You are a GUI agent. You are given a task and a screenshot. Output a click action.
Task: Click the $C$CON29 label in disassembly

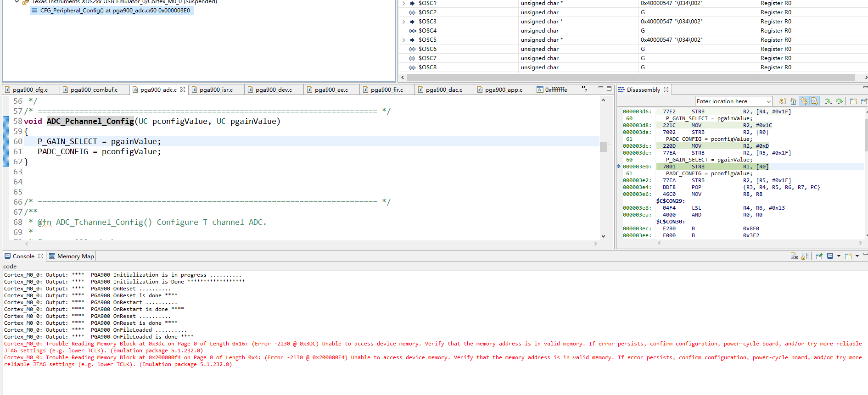point(671,201)
